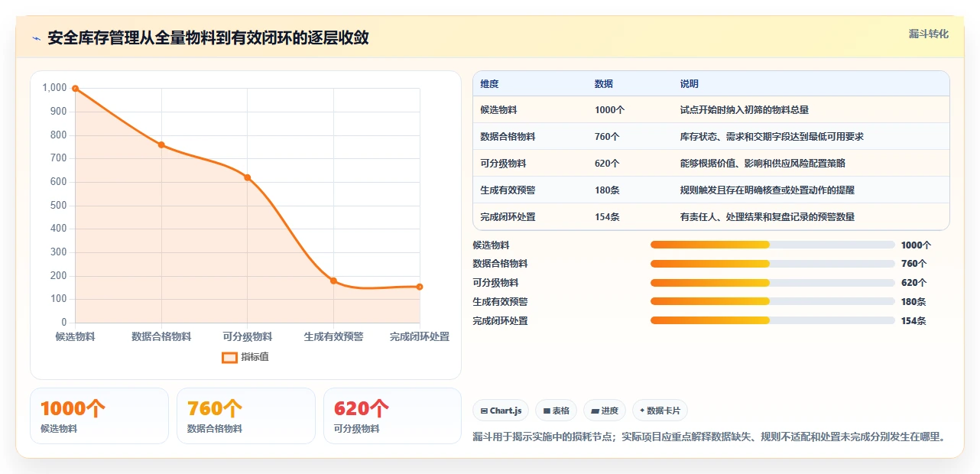980x474 pixels.
Task: Click the 154条 table data cell
Action: coord(608,217)
